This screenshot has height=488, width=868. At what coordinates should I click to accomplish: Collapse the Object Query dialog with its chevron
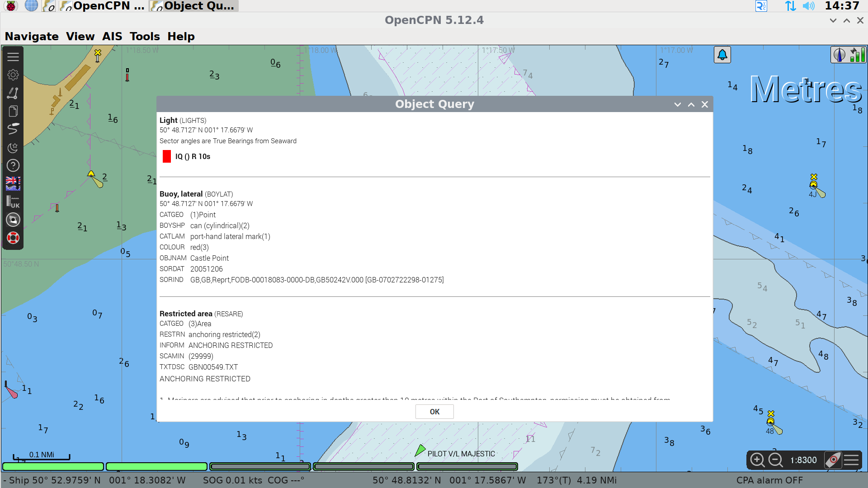click(677, 104)
